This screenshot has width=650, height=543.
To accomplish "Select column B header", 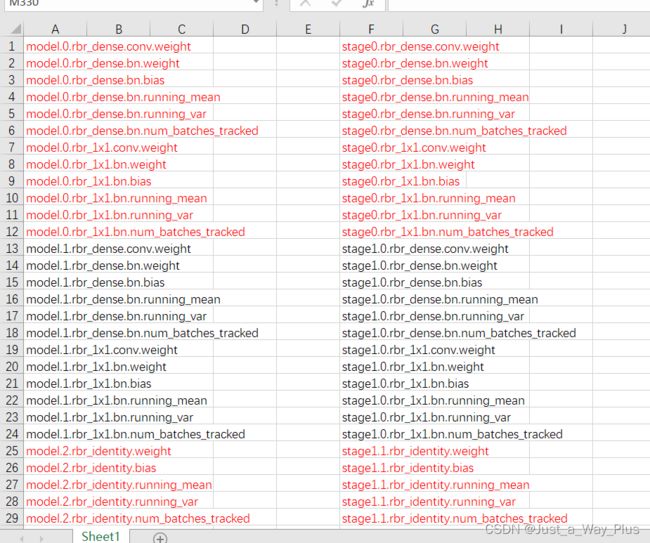I will coord(119,29).
